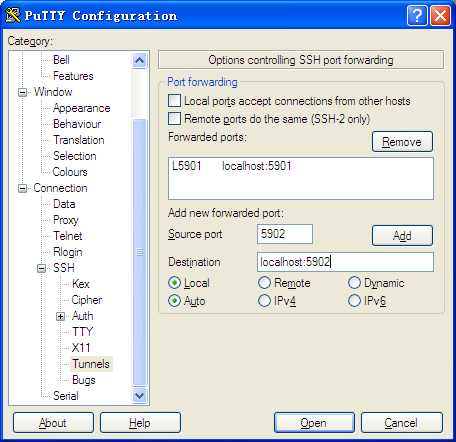Click Add to add forwarded port
This screenshot has width=456, height=442.
click(402, 235)
